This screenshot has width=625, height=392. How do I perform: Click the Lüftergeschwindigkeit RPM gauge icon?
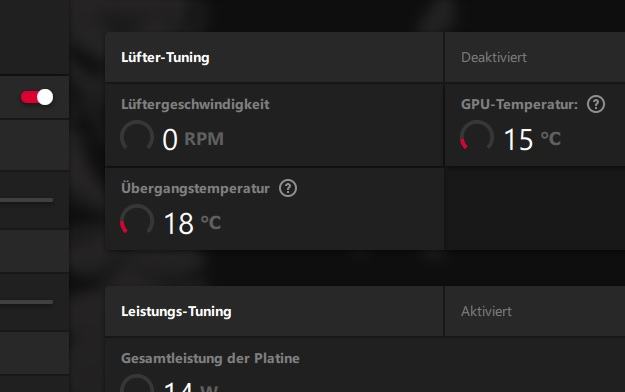[137, 136]
